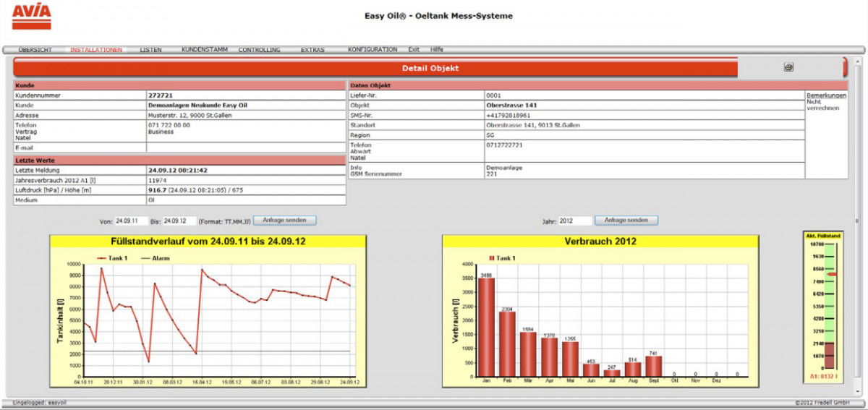The image size is (868, 410).
Task: Select customer name Demoanlagen Neukunde Easy Oil
Action: point(199,105)
